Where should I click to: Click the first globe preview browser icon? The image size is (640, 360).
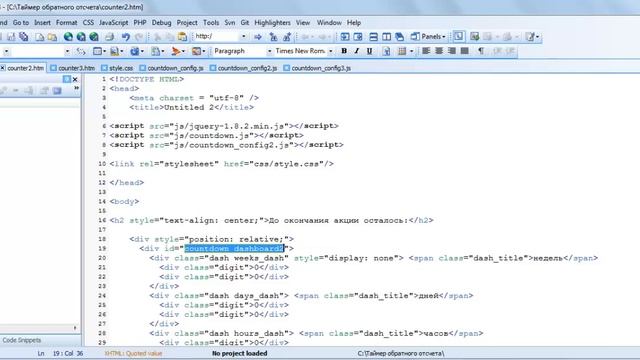click(68, 37)
